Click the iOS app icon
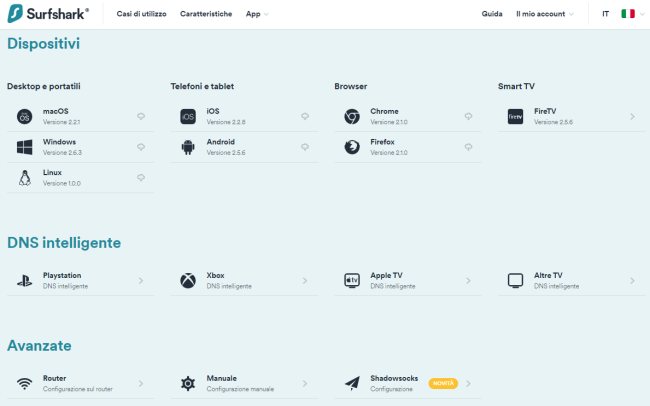This screenshot has height=406, width=650. pos(188,117)
